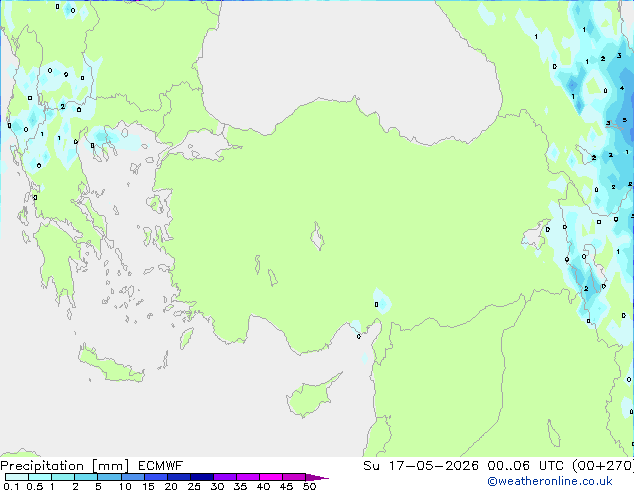Viewport: 634px width, 490px height.
Task: Click the 10–15 mm legend color swatch
Action: click(x=132, y=477)
